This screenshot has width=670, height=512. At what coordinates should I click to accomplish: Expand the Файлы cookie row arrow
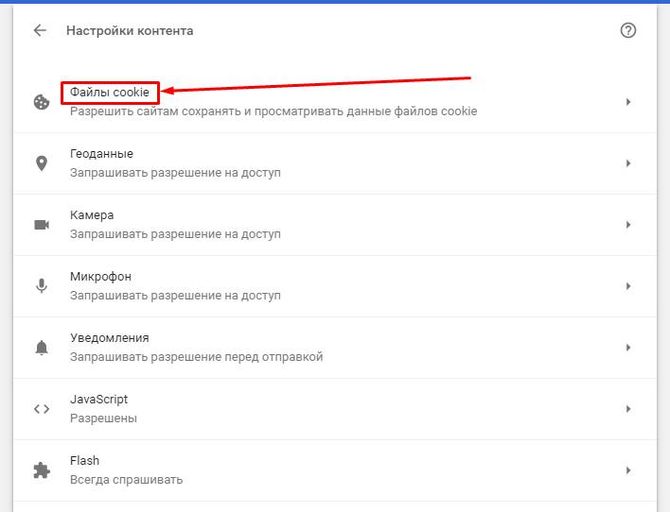click(628, 102)
